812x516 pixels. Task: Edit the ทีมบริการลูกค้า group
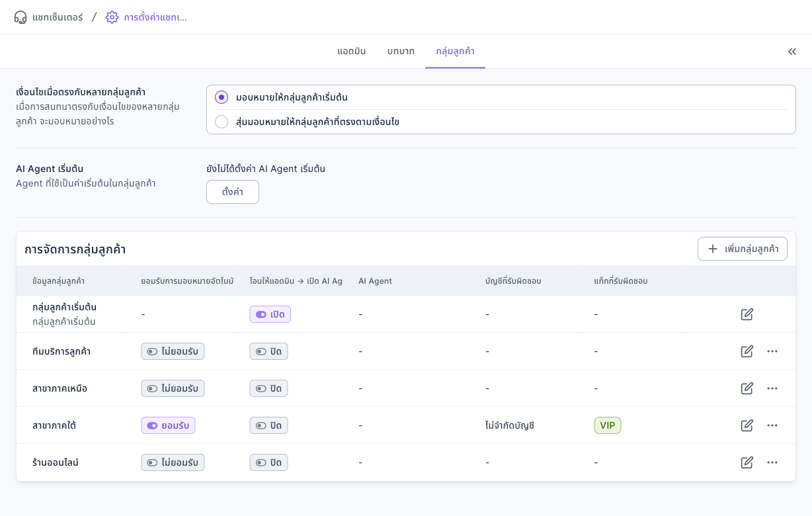tap(747, 351)
